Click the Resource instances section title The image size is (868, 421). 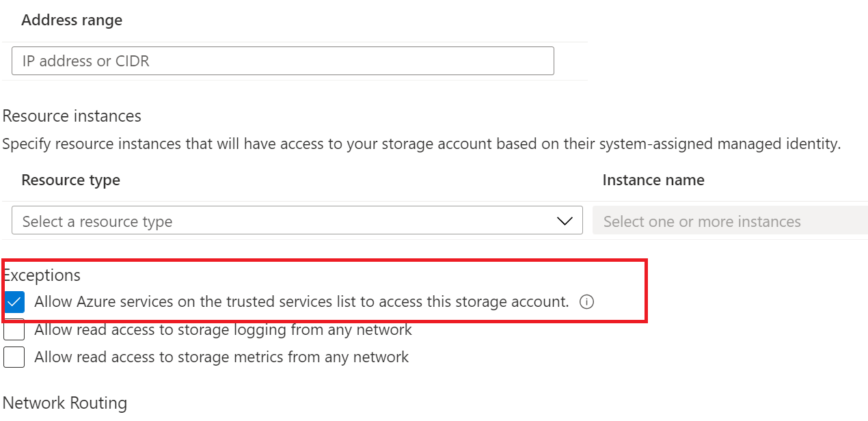coord(72,116)
